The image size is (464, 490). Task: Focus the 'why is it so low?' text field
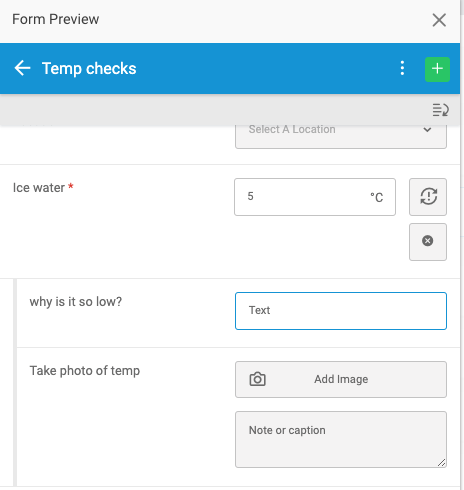coord(341,311)
